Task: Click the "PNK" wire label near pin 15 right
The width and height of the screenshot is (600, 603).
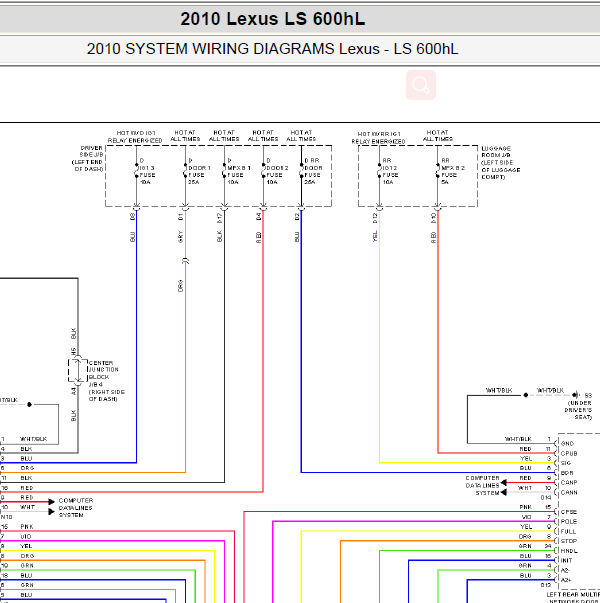Action: [525, 507]
